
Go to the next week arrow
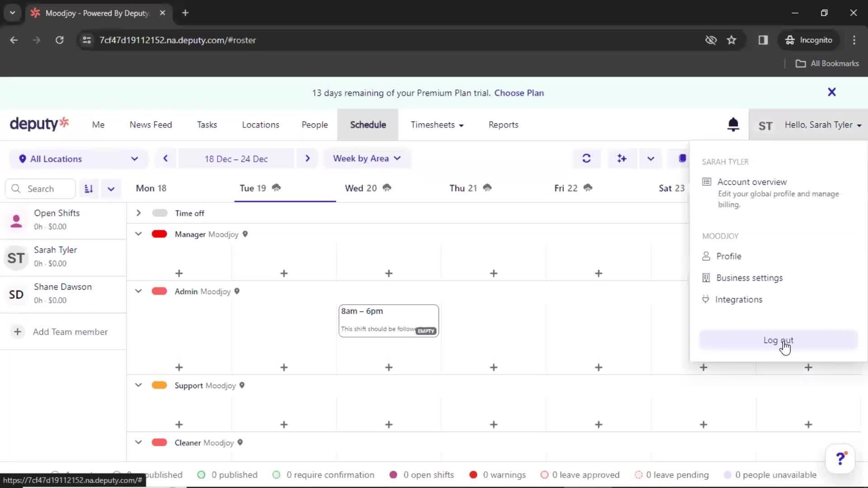coord(307,159)
